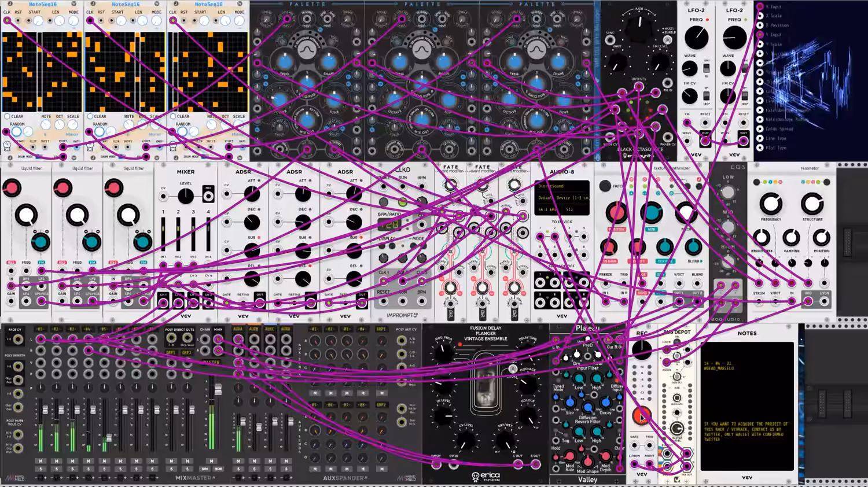Click the FREQ knob on the left LFO-2

[696, 38]
